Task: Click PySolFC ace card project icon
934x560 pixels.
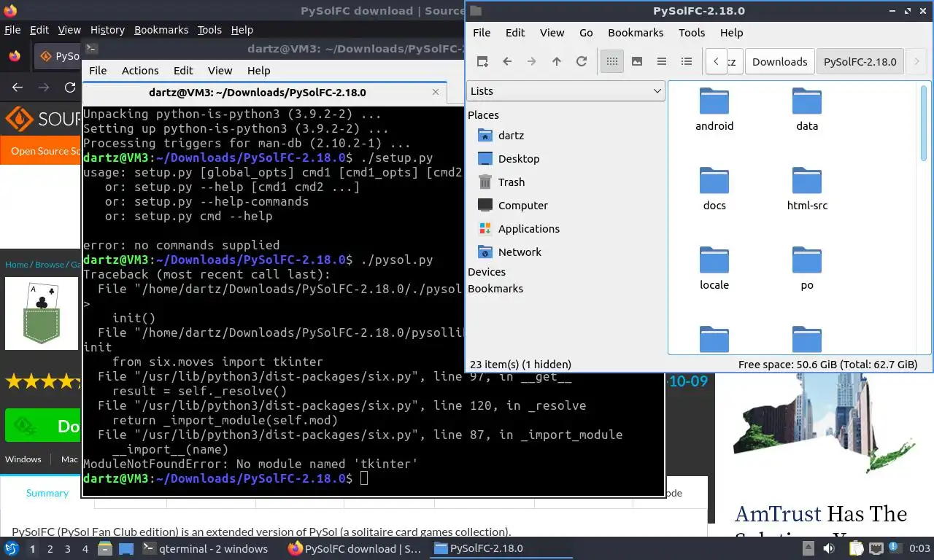Action: click(x=42, y=314)
